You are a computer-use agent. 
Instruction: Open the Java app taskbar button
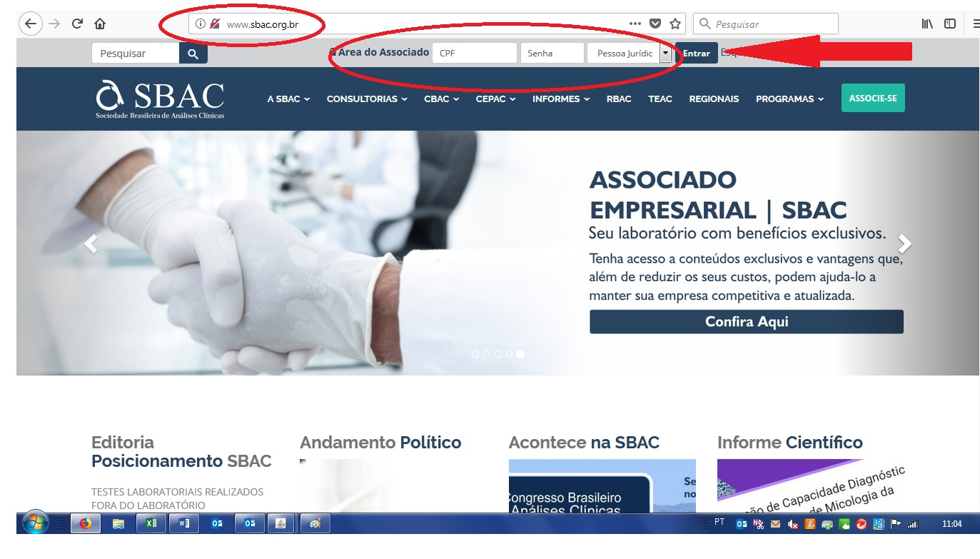pos(282,523)
